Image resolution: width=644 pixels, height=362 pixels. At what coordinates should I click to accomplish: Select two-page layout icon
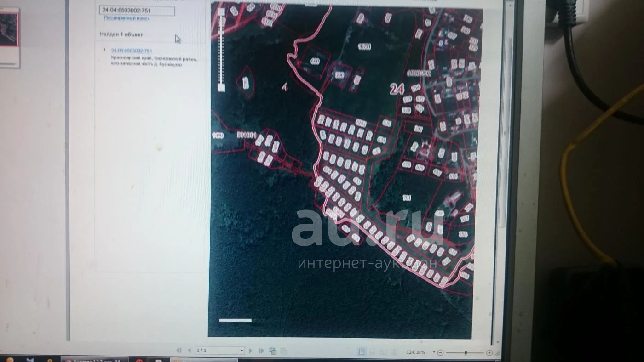382,352
